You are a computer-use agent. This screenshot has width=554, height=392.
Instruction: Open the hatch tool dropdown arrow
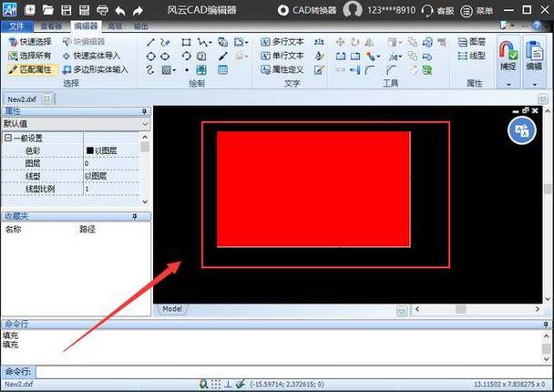174,70
